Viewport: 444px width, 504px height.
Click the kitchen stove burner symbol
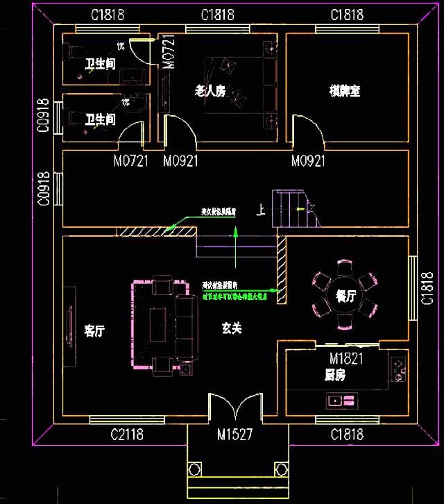coord(399,370)
